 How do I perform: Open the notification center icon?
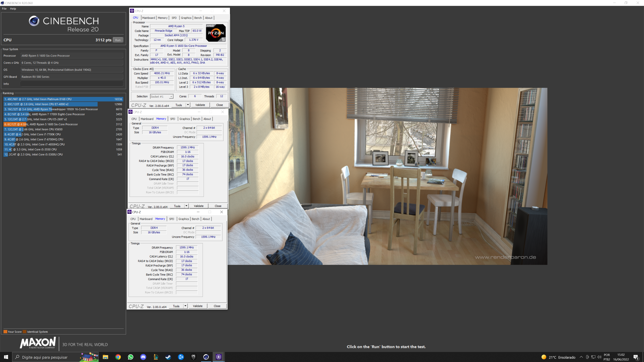(x=636, y=357)
